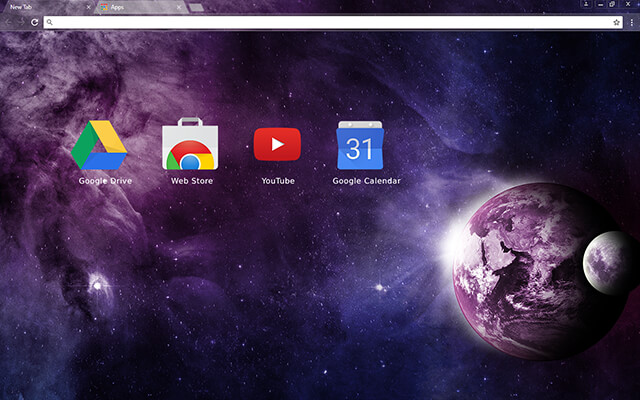Open the Chrome three-dot menu

(x=631, y=23)
